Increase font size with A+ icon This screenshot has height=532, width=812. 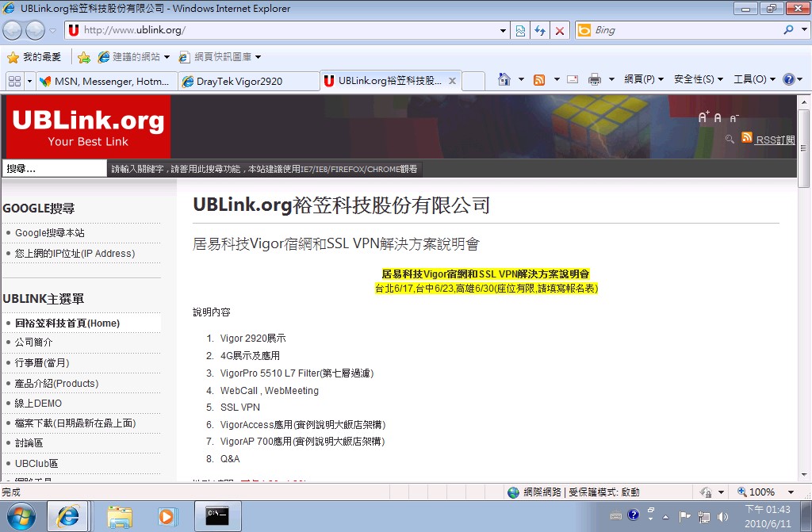pos(703,117)
